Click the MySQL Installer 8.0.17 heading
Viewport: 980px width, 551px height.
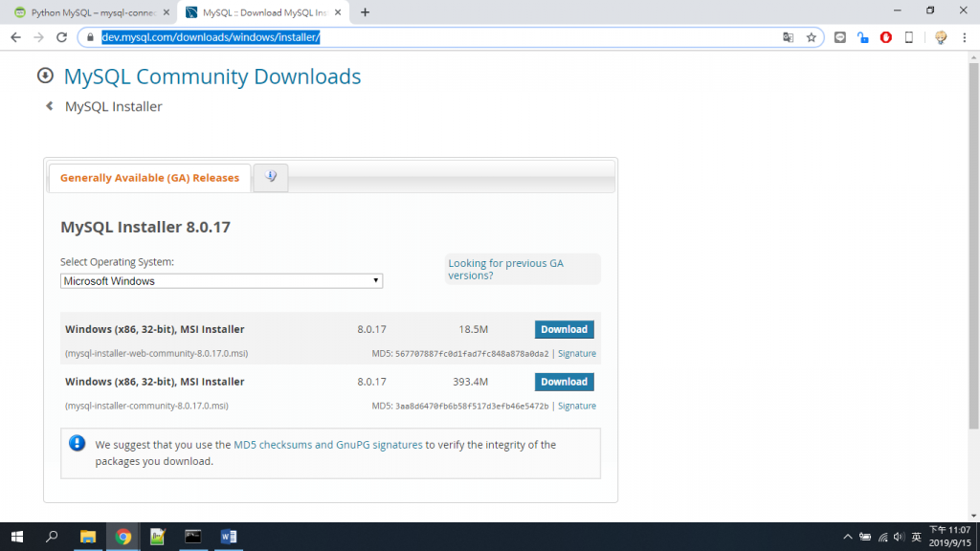[145, 227]
